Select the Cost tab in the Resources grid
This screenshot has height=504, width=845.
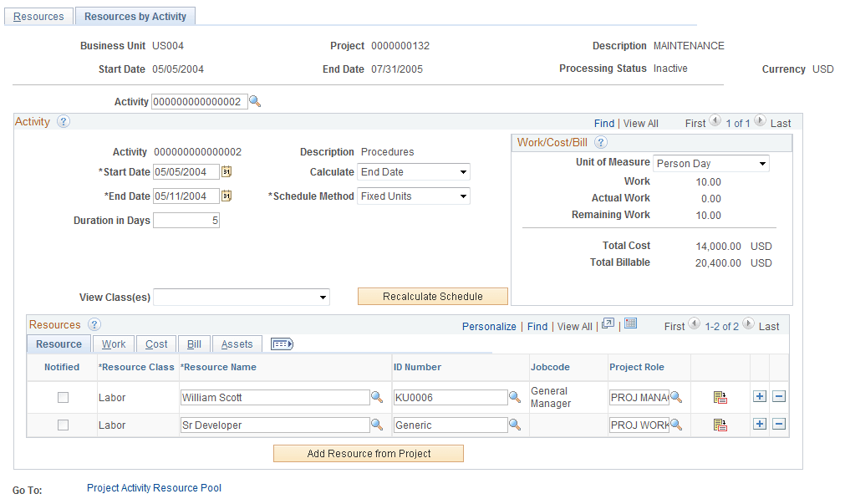click(155, 344)
